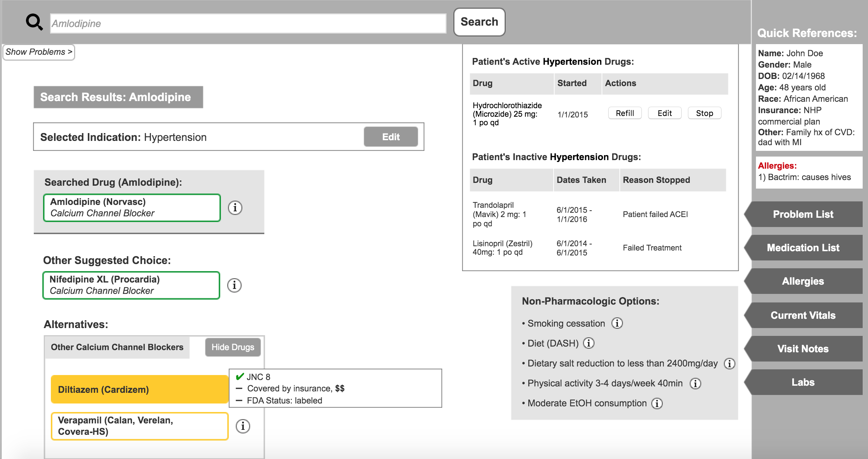The image size is (868, 459).
Task: Collapse other calcium channel blockers section
Action: (233, 347)
